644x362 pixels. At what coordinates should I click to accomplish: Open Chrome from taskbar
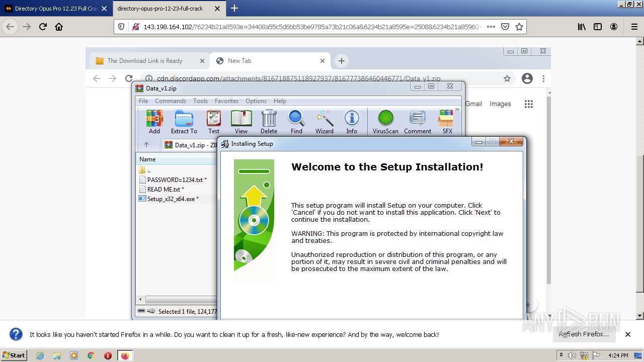91,355
